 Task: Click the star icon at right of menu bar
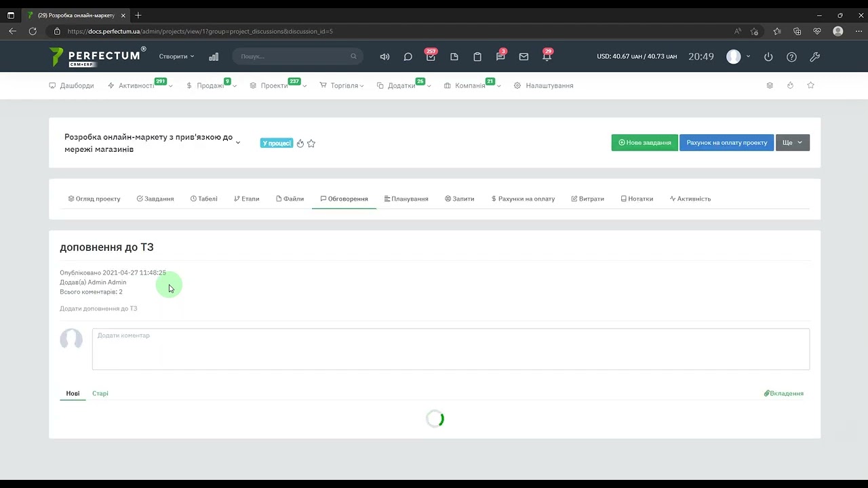click(810, 85)
